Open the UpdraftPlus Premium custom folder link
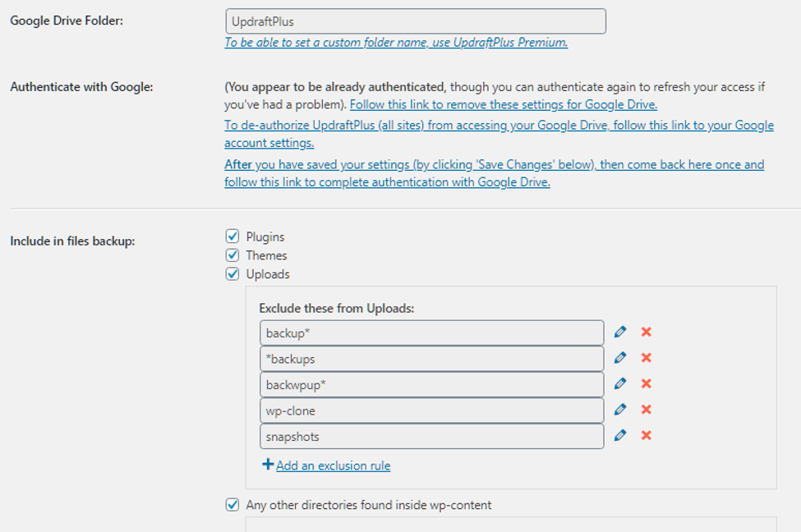 396,43
